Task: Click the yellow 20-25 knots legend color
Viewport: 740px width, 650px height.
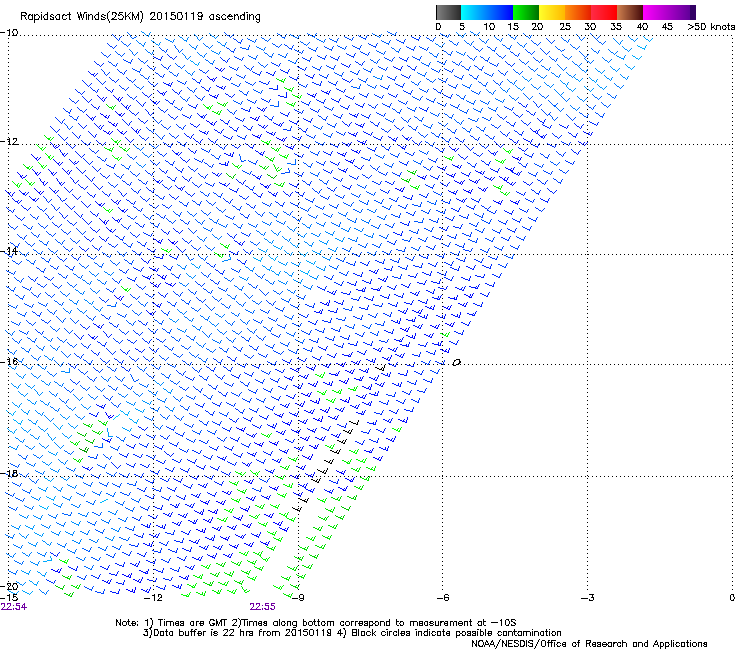Action: pos(552,12)
